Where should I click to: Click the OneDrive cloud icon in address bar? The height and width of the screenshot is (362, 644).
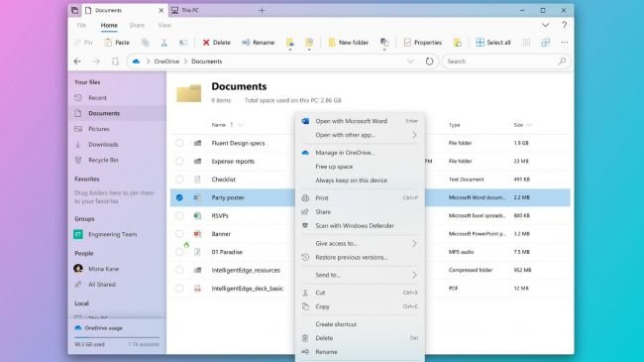point(136,61)
